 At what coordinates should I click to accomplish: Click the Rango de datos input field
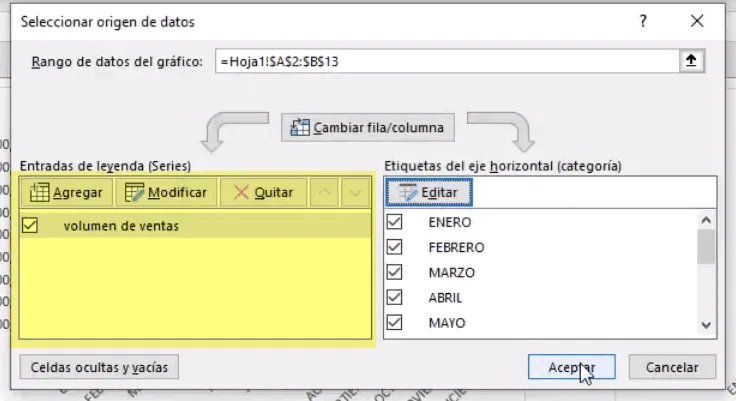point(440,61)
